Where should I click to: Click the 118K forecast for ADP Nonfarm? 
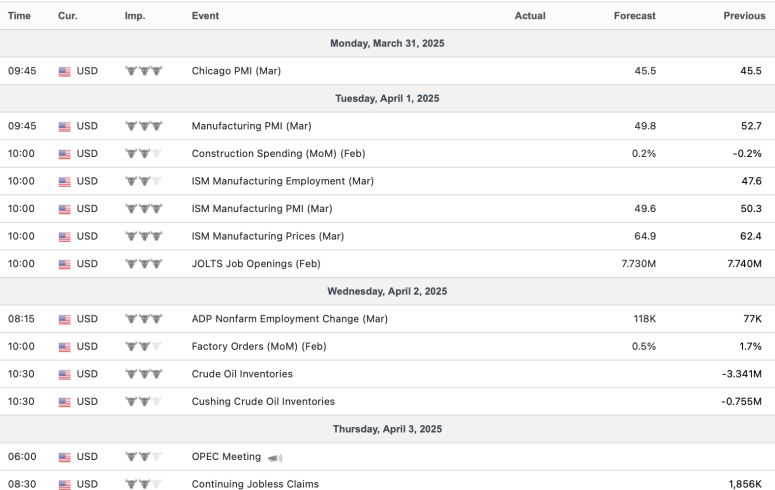[x=645, y=319]
